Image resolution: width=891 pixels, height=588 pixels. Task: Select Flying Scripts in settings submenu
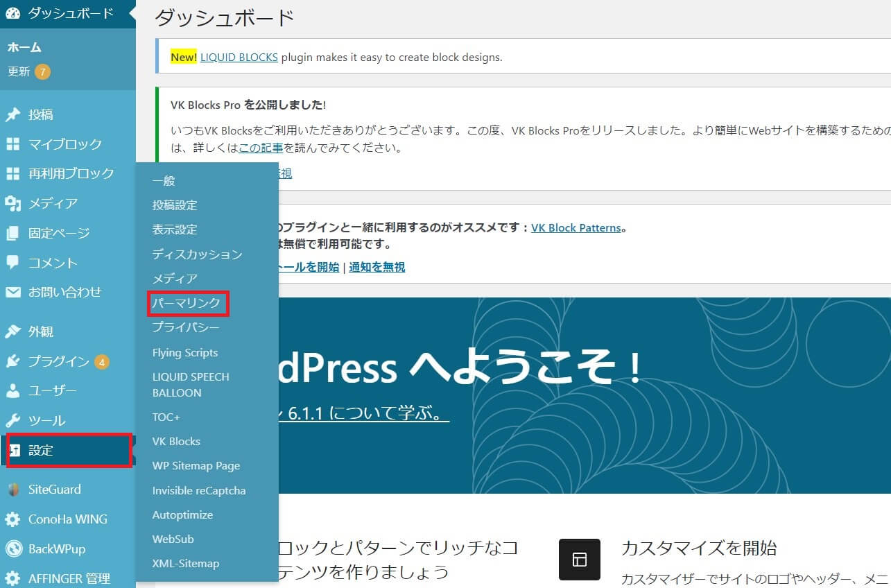[185, 352]
